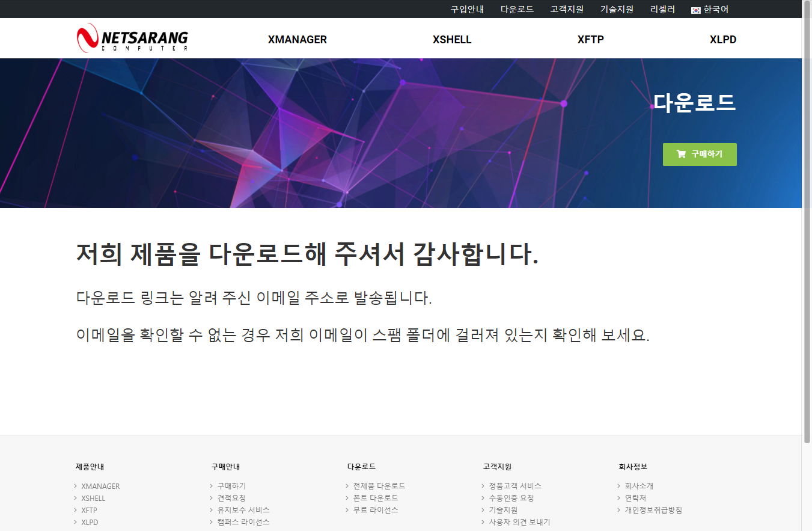Open the 무료 라이선스 footer link

[x=376, y=510]
